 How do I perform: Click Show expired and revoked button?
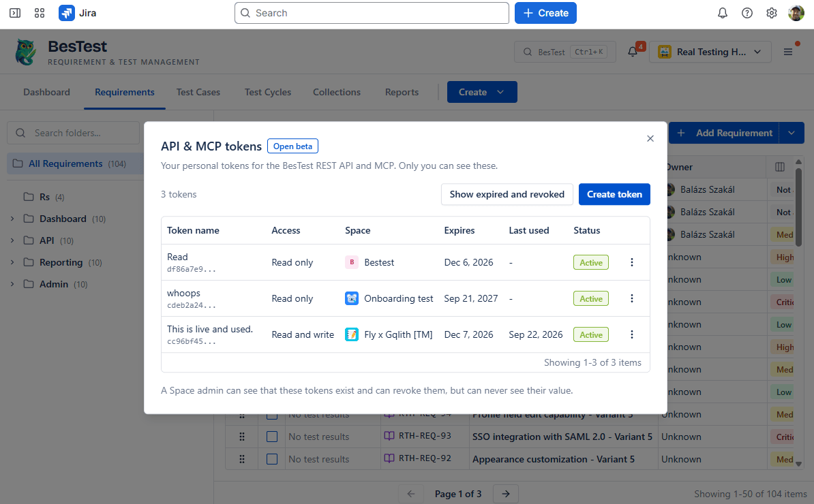click(x=507, y=194)
